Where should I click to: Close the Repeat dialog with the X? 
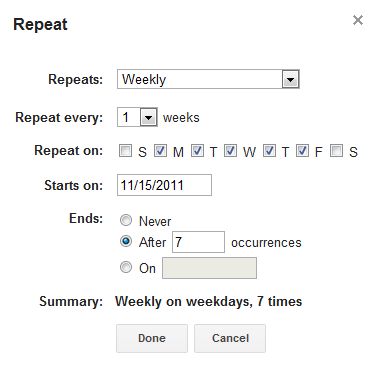click(x=358, y=20)
